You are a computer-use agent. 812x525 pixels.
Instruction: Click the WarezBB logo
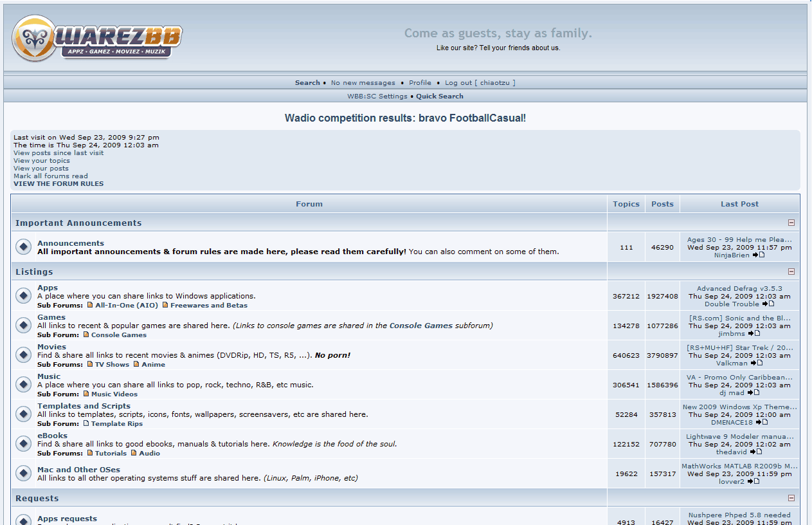click(97, 39)
